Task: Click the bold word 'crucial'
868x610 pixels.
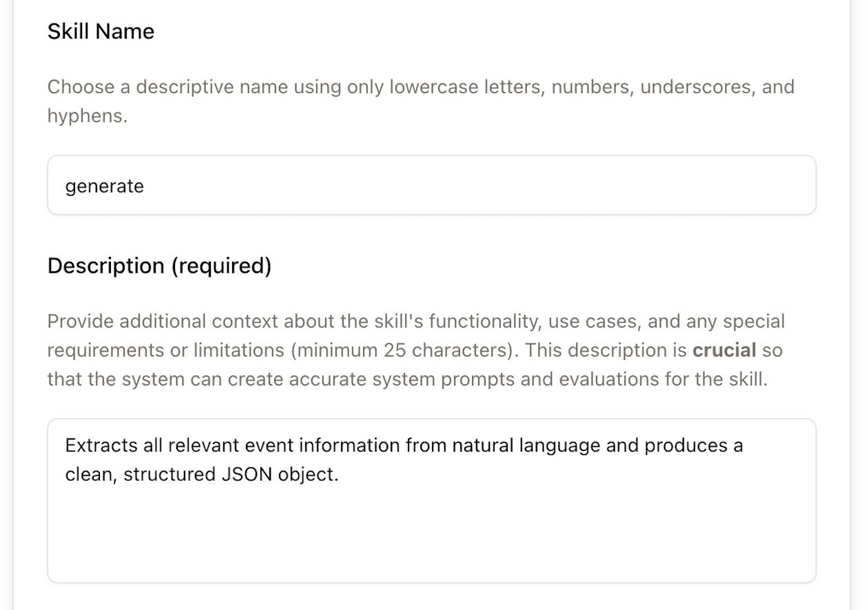Action: pos(724,350)
